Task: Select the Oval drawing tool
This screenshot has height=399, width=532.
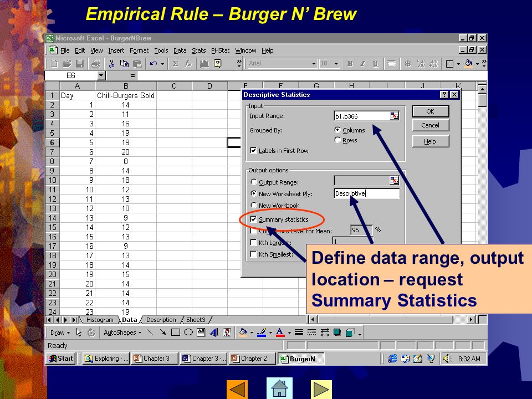Action: click(188, 332)
